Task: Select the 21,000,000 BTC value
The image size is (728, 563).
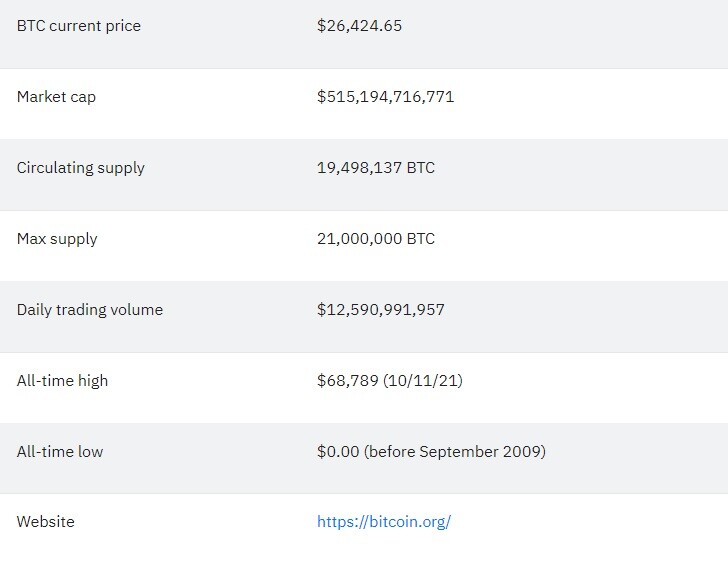Action: [376, 239]
